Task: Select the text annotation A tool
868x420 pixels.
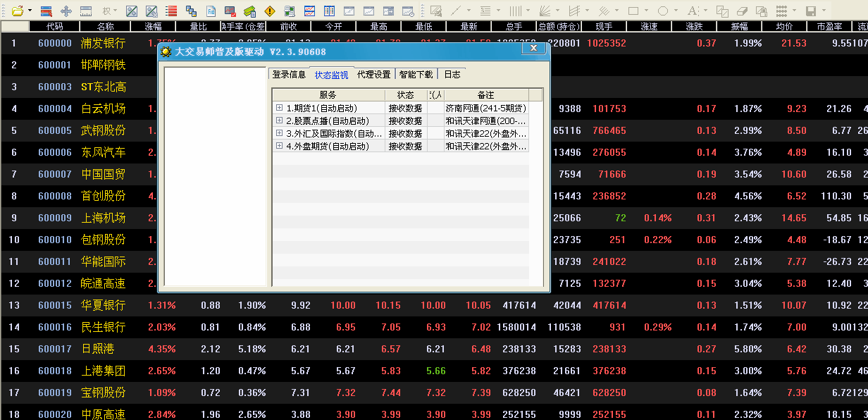Action: [693, 11]
